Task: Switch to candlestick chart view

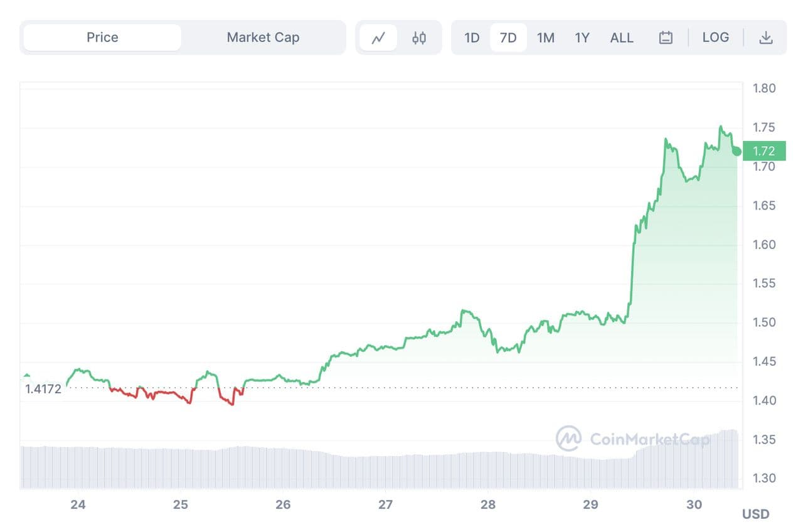Action: (419, 38)
